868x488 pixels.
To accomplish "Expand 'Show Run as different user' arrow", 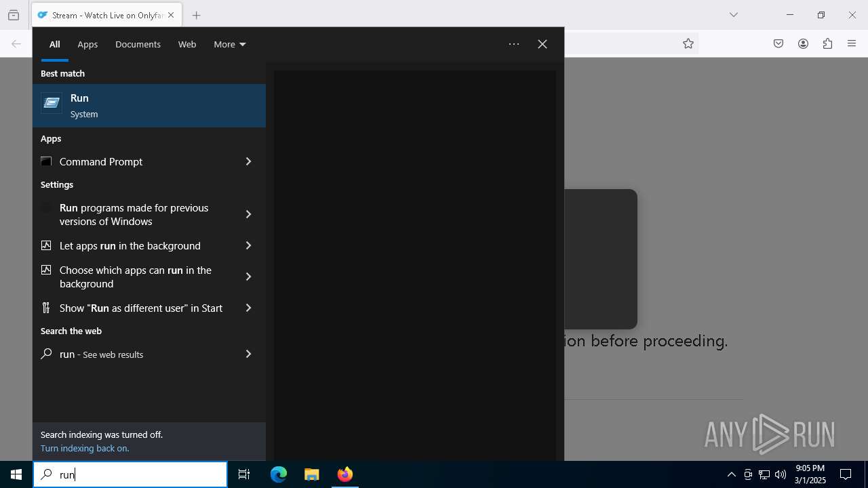I will point(248,308).
